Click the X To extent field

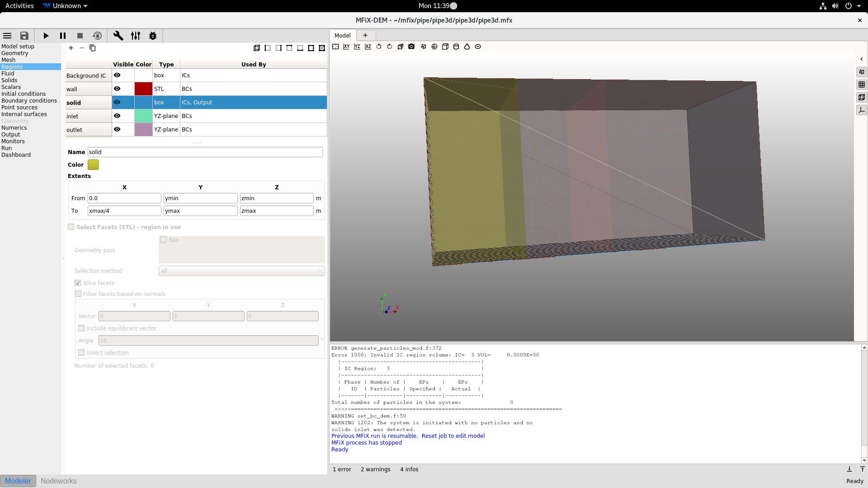(124, 211)
